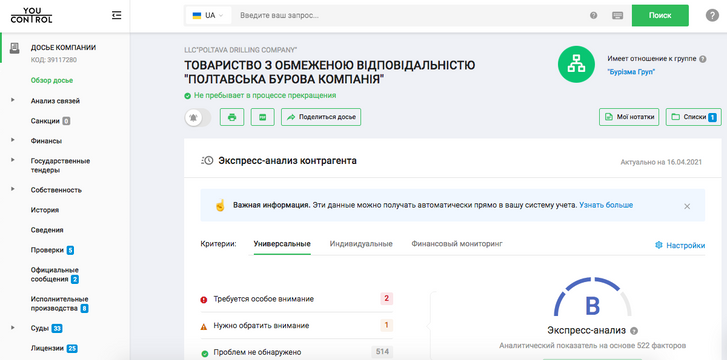Open the Списки button
The width and height of the screenshot is (727, 360).
pyautogui.click(x=694, y=117)
